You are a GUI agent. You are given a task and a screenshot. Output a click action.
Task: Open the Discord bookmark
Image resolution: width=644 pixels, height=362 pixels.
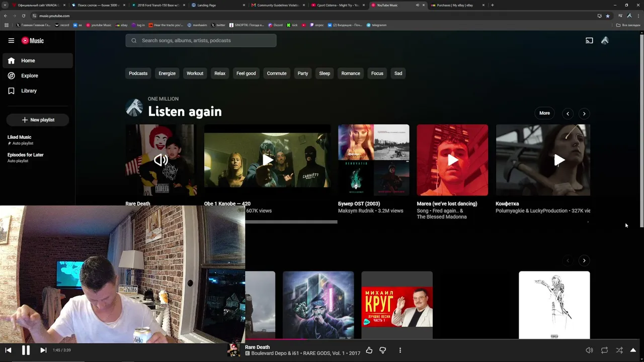tap(276, 25)
